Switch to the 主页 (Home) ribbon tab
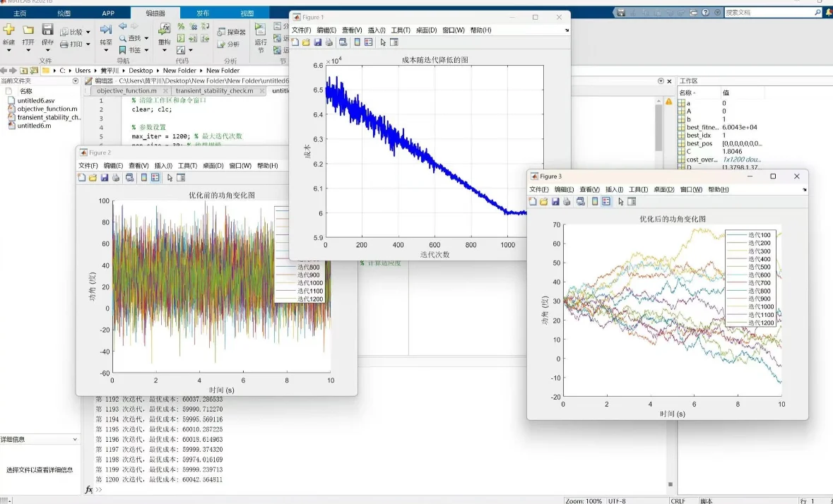 click(20, 13)
